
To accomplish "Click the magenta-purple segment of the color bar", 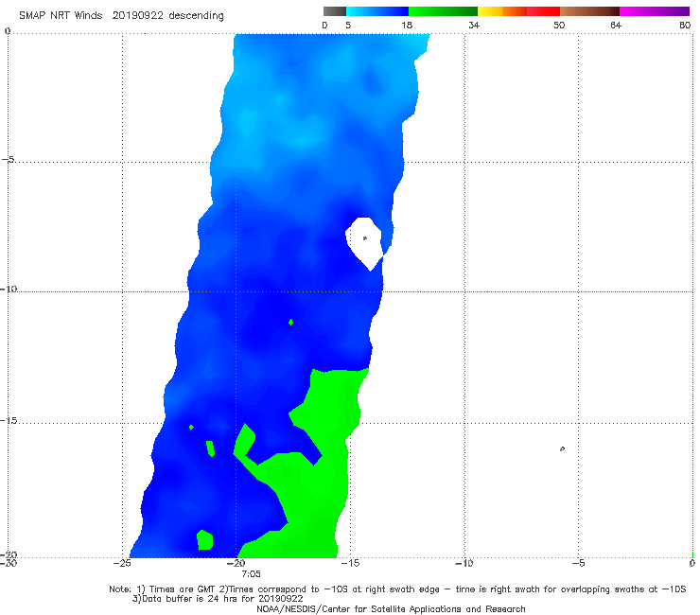I will pos(655,11).
